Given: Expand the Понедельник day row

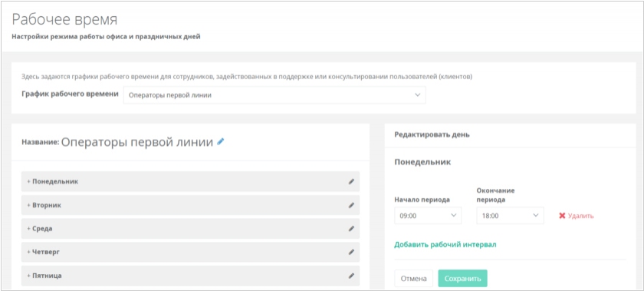Looking at the screenshot, I should 190,181.
